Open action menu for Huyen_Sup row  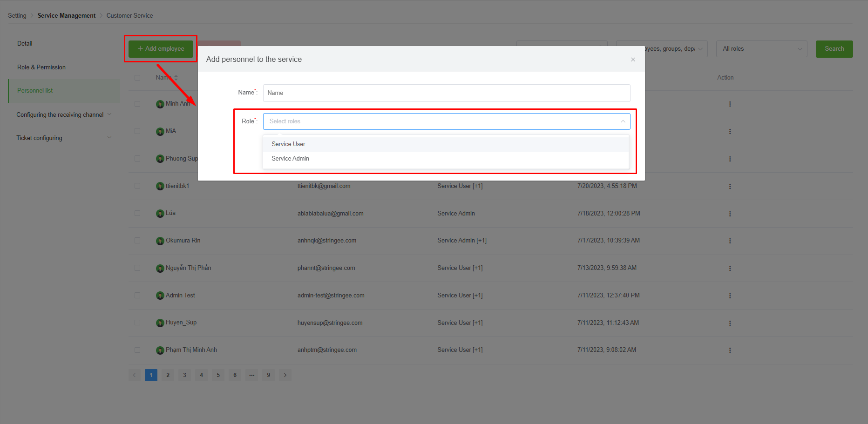tap(730, 323)
